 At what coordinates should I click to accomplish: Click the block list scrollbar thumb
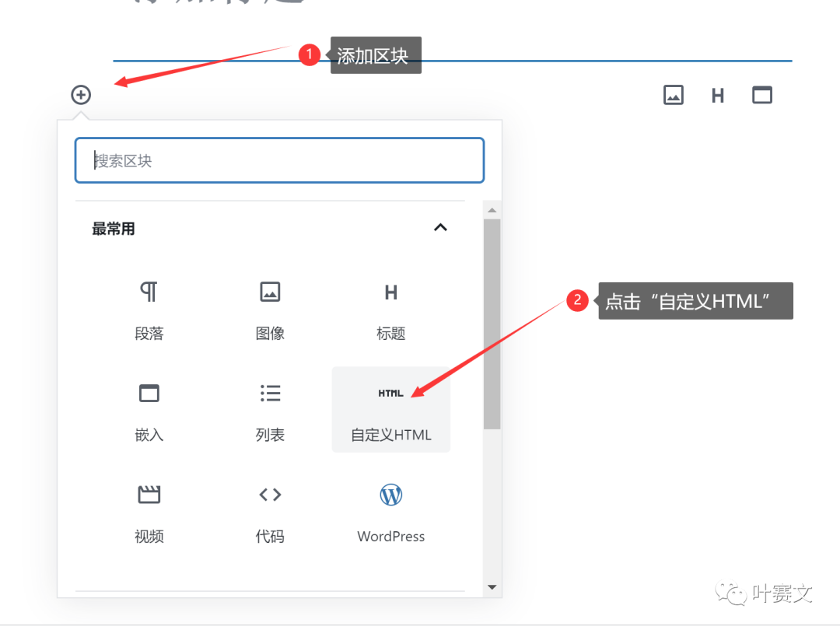(x=492, y=323)
